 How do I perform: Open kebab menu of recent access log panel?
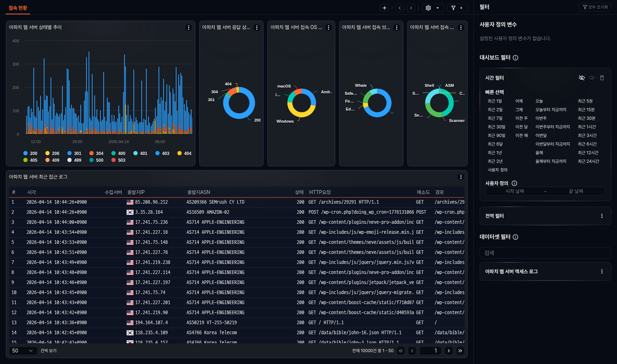click(x=461, y=177)
